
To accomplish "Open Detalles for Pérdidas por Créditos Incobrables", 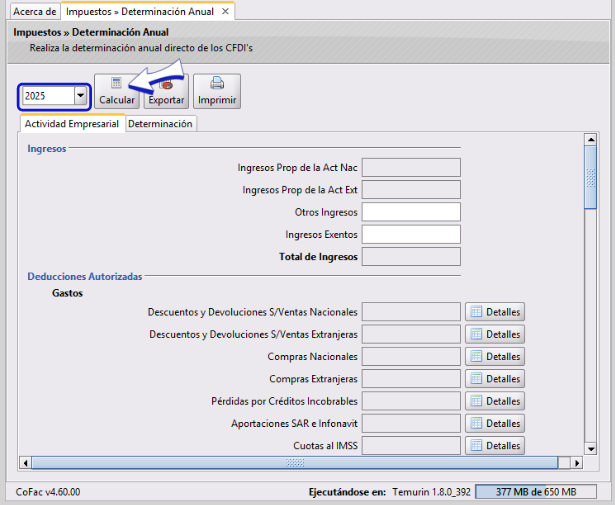I will pyautogui.click(x=495, y=401).
